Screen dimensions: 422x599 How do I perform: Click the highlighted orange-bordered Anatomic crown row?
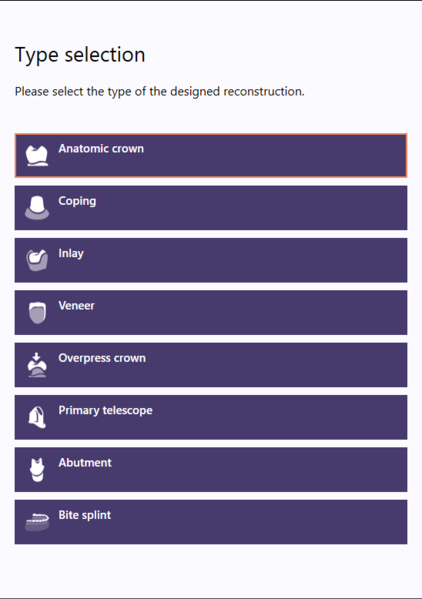point(211,155)
